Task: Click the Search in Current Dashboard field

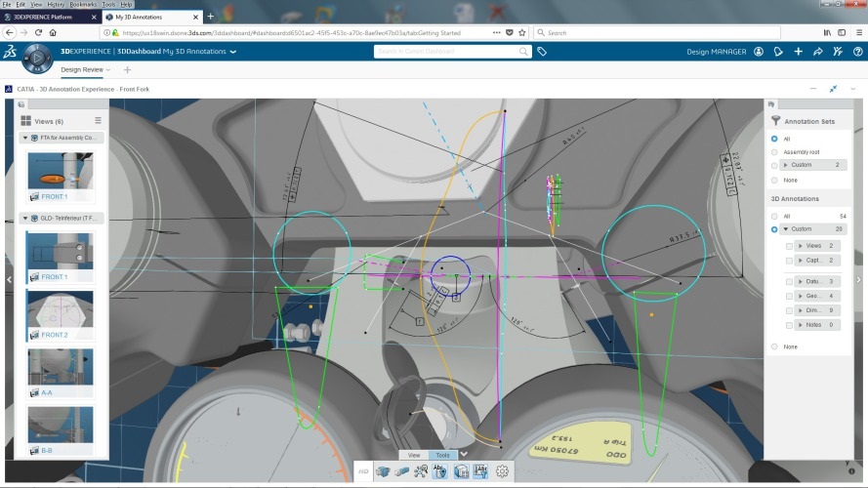Action: (x=452, y=52)
